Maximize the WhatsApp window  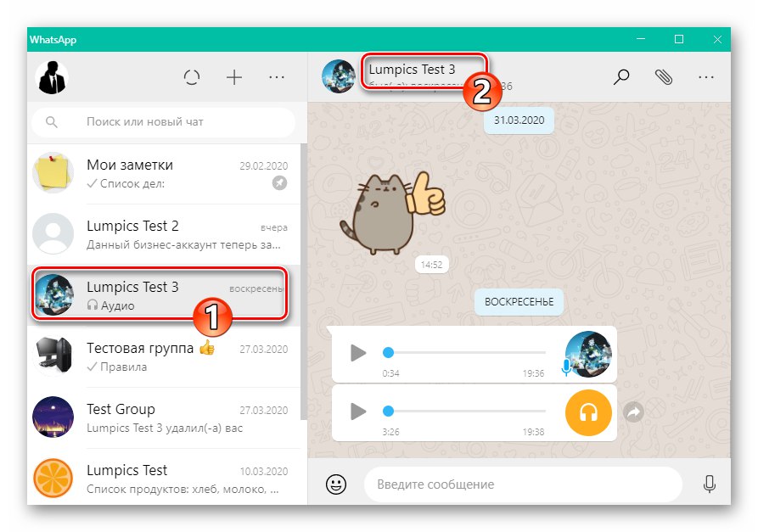tap(679, 39)
